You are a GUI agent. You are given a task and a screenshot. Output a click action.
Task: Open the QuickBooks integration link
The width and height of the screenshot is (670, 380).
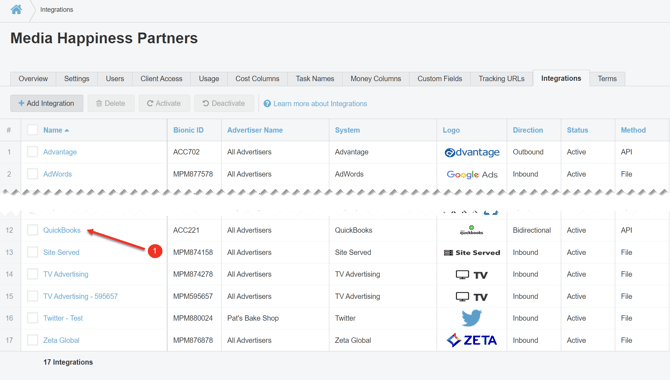[x=62, y=230]
